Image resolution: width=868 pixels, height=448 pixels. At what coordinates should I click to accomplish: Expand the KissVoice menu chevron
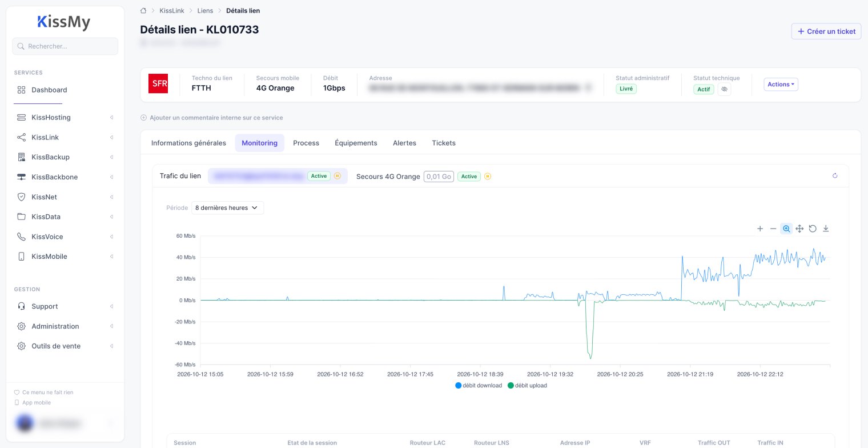point(112,237)
